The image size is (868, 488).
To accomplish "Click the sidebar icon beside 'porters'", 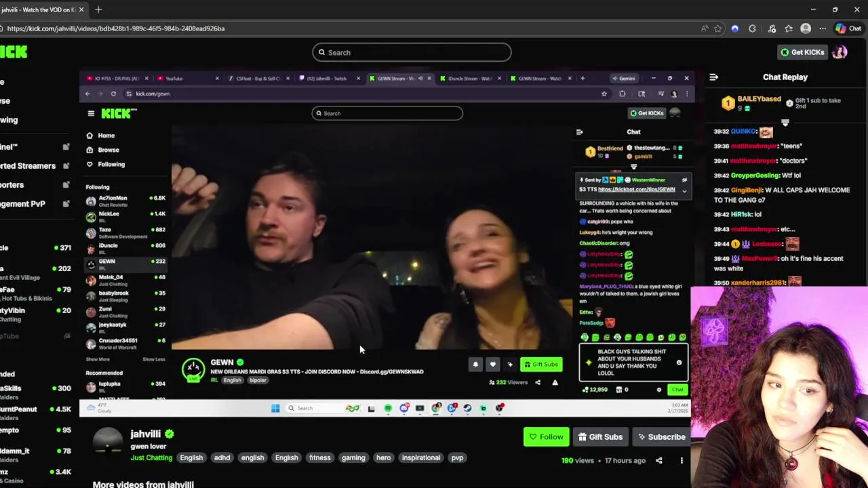I will [x=66, y=184].
